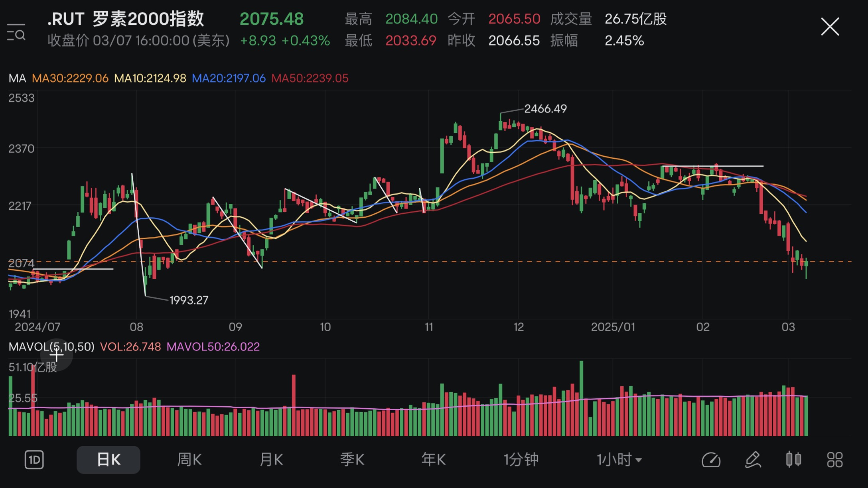Tap the crosshair plus icon near MAVOL
The image size is (868, 488).
tap(57, 354)
